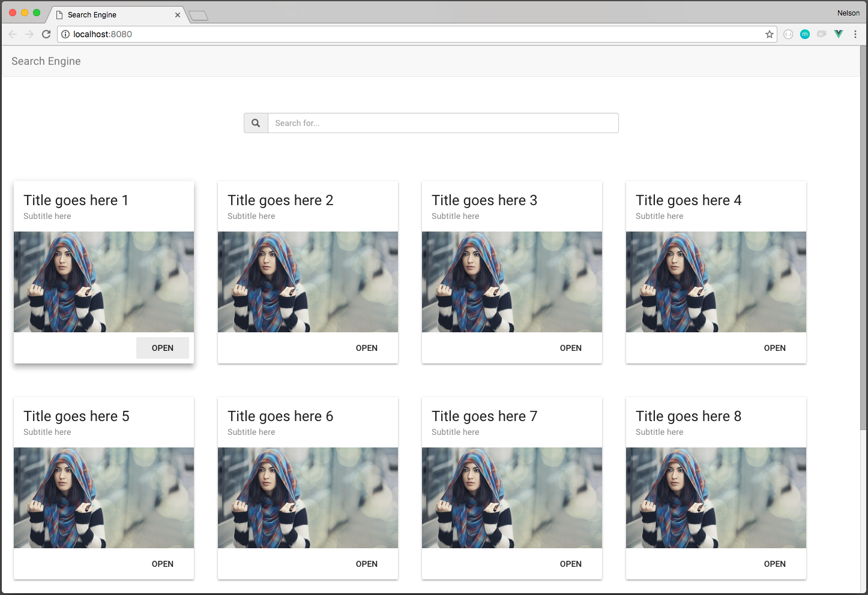Click the teal 'm' extension icon
Image resolution: width=868 pixels, height=595 pixels.
point(804,34)
